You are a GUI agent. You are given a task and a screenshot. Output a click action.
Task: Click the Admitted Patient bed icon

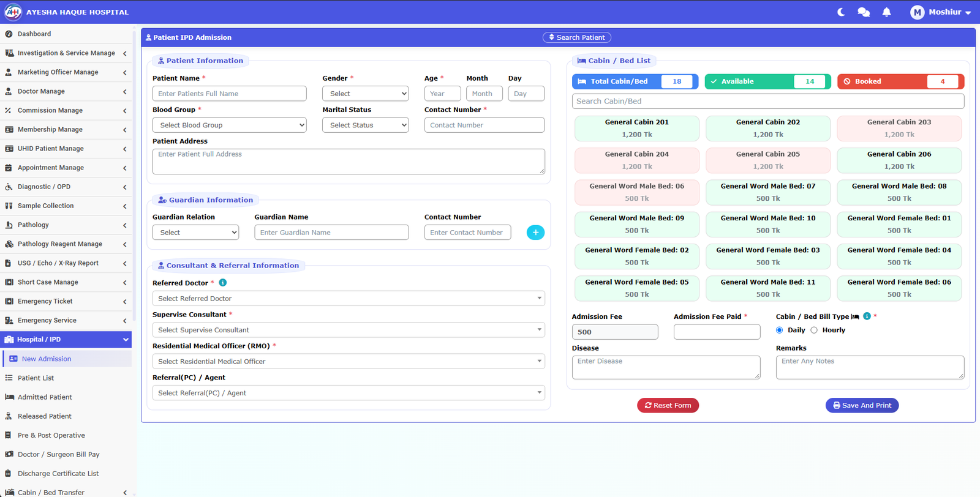[9, 397]
